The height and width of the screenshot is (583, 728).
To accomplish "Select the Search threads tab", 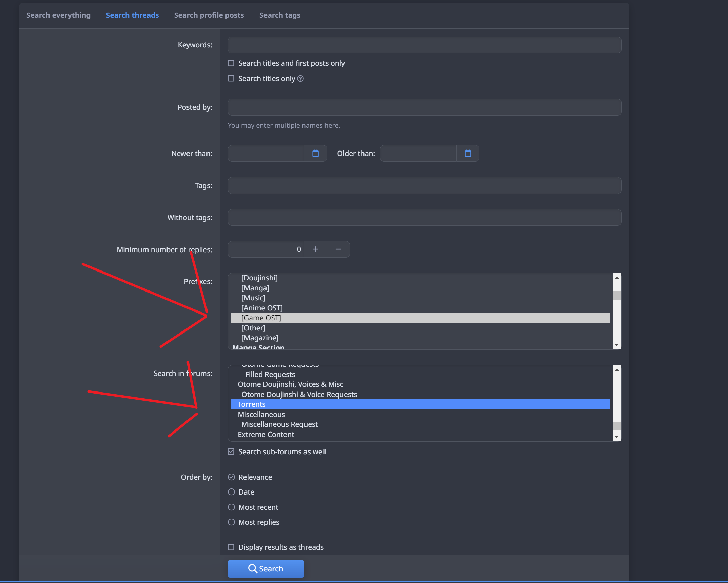I will (132, 15).
